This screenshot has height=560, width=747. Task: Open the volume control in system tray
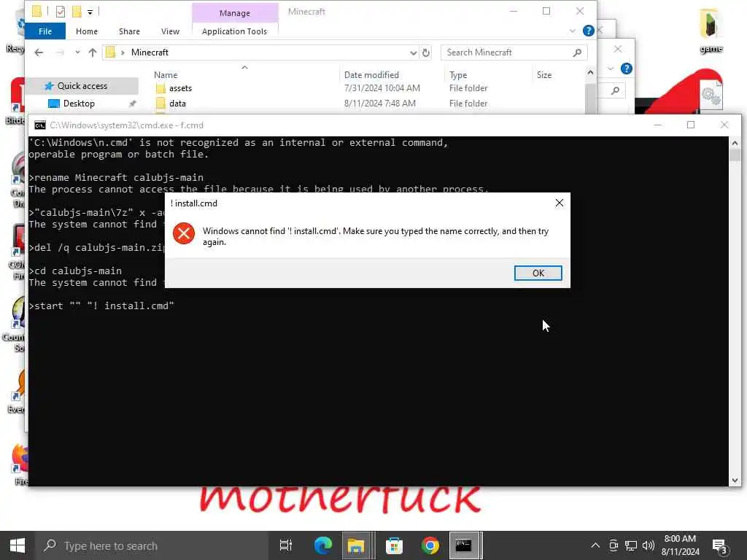click(x=649, y=545)
